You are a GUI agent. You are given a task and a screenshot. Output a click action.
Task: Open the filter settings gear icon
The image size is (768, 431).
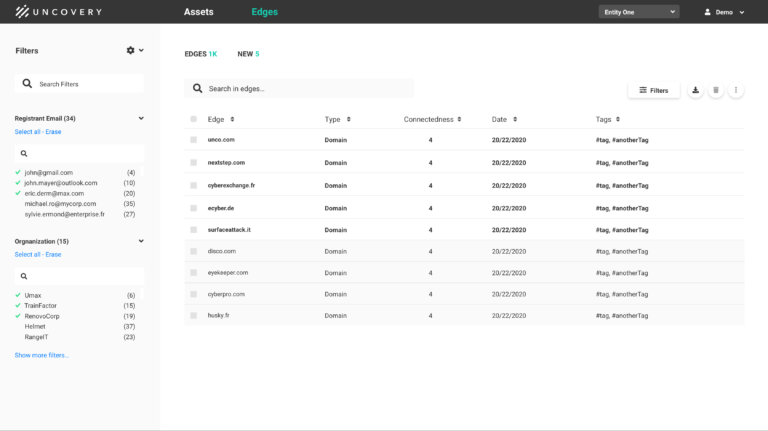pos(130,50)
